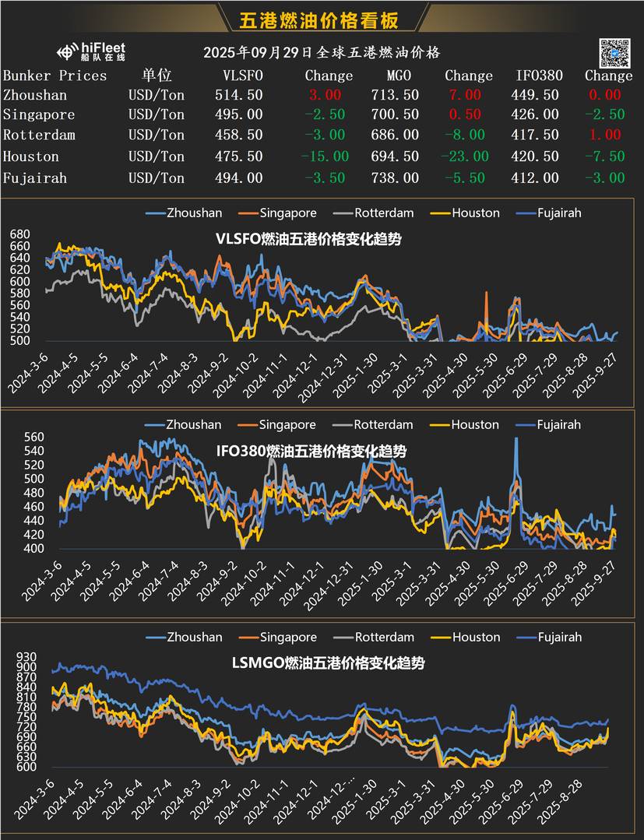
Task: Click IFO380燃油五港价格变化趋势 chart title
Action: [311, 452]
